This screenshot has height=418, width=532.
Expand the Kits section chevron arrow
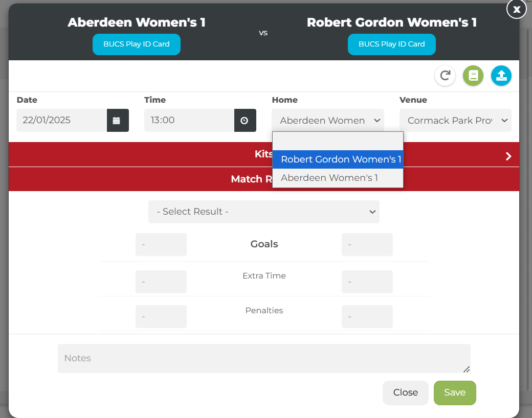(508, 156)
